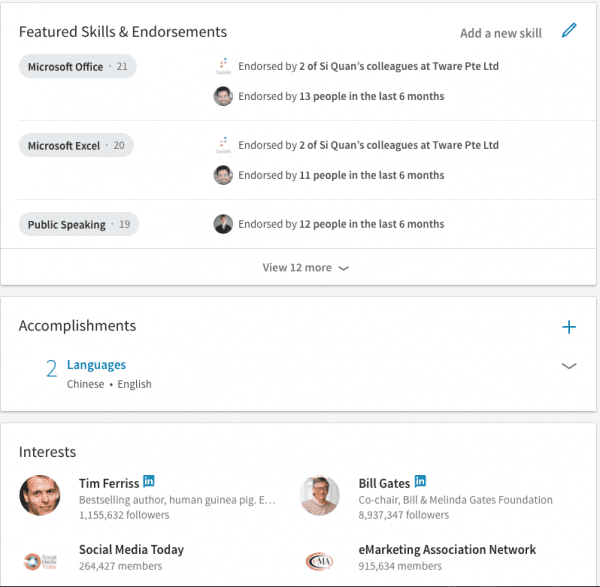This screenshot has height=587, width=600.
Task: Open endorser avatar for 11 people endorsement
Action: coord(223,175)
